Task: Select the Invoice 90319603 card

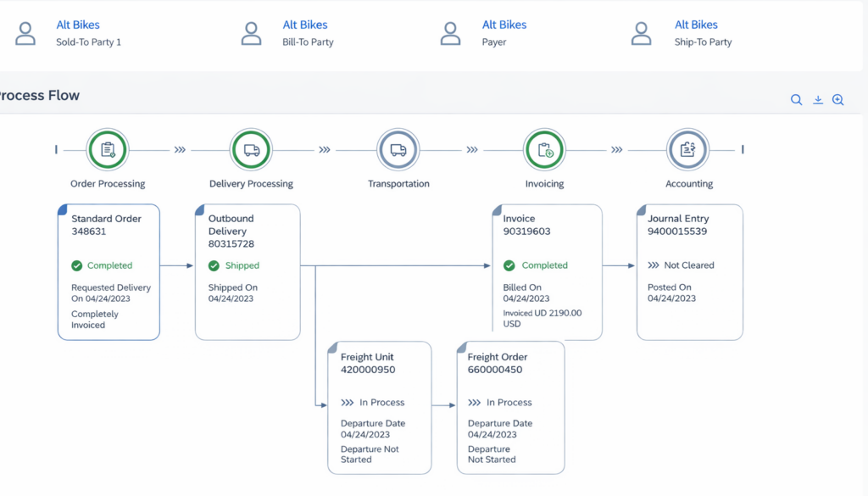Action: [x=548, y=271]
